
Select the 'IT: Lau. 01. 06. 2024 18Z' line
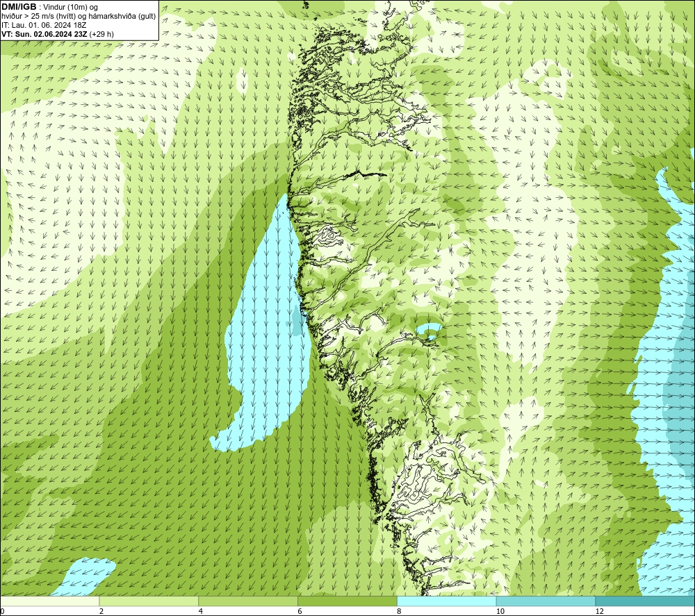44,25
